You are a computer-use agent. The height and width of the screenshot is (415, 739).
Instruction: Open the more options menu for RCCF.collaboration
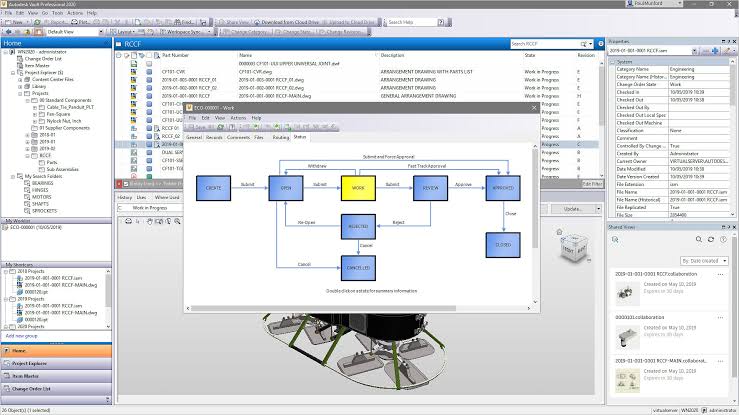[x=720, y=274]
